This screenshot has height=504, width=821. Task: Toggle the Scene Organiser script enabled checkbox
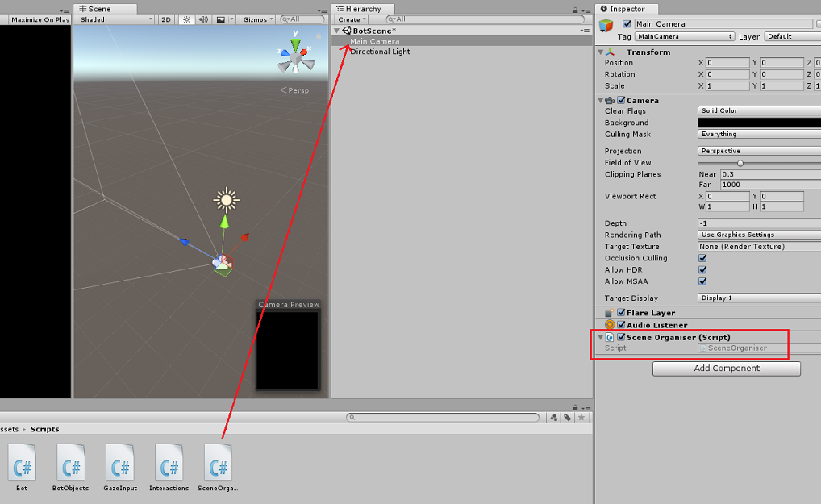619,337
